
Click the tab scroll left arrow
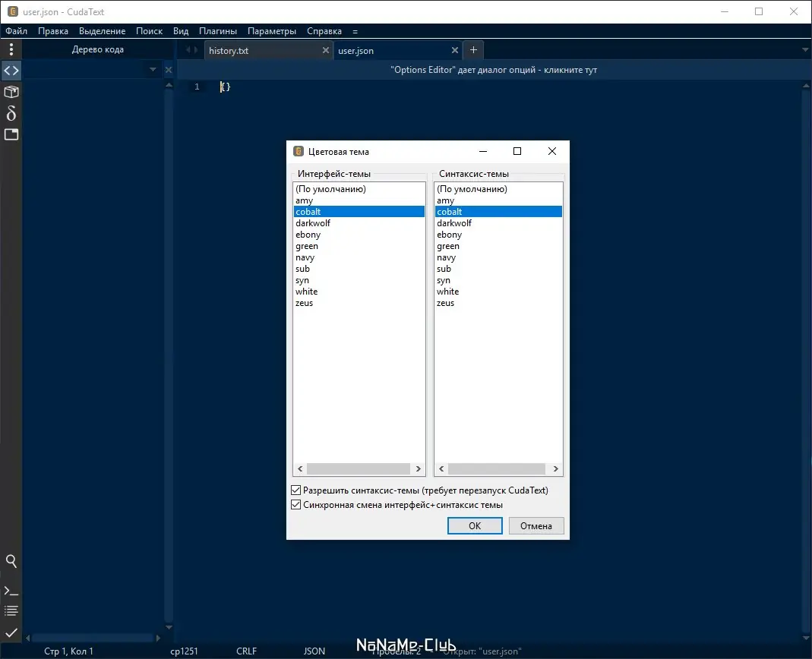tap(188, 49)
